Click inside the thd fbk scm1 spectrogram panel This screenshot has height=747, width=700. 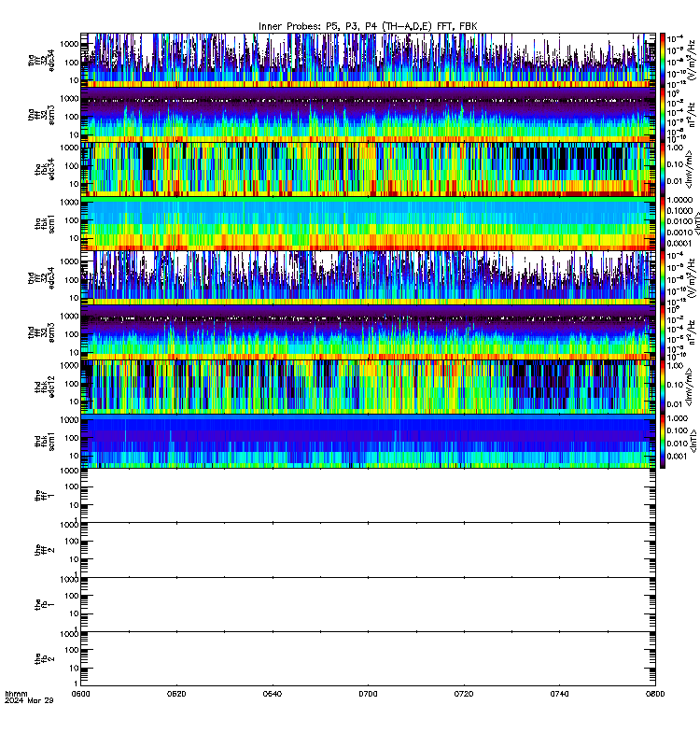click(x=368, y=441)
